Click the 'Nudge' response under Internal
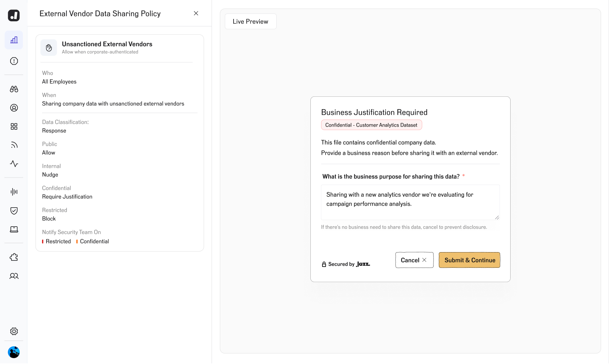The image size is (609, 364). click(50, 175)
